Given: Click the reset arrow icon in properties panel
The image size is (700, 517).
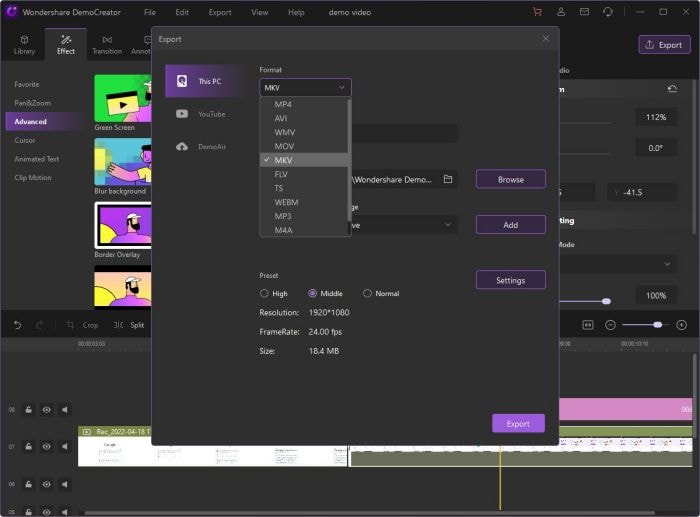Looking at the screenshot, I should [672, 89].
